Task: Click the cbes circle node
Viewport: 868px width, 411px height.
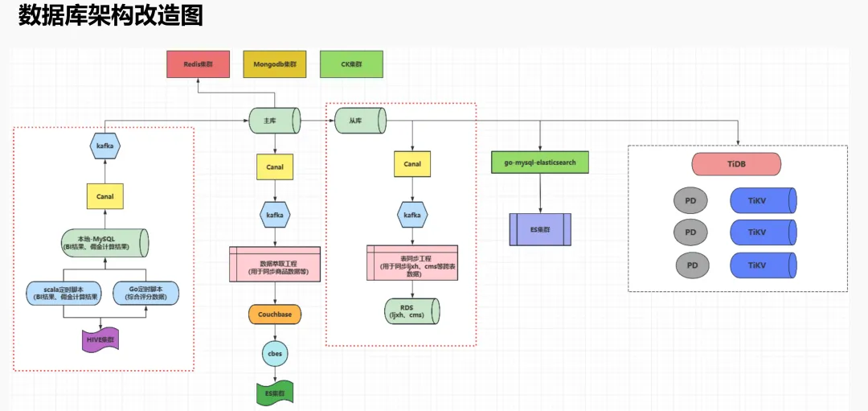Action: pos(275,353)
